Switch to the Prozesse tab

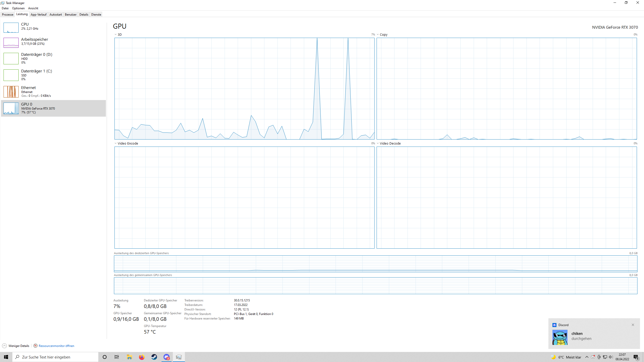(8, 15)
